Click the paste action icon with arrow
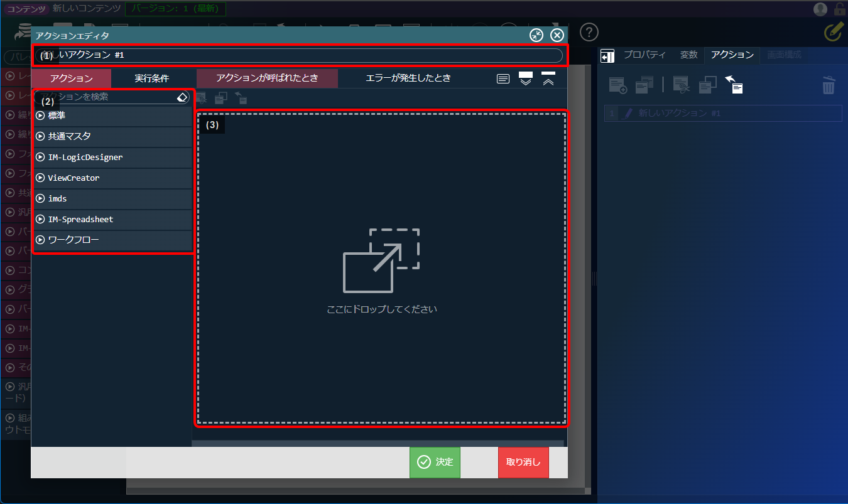 pyautogui.click(x=734, y=85)
